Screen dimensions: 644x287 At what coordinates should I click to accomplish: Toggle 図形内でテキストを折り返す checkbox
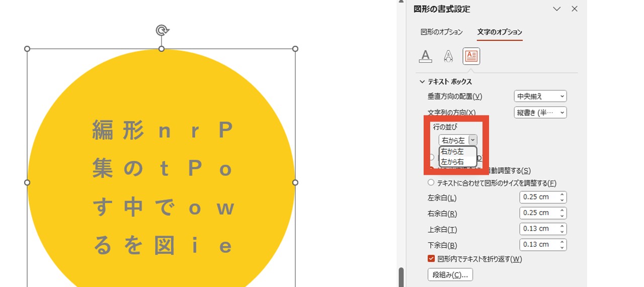(431, 259)
